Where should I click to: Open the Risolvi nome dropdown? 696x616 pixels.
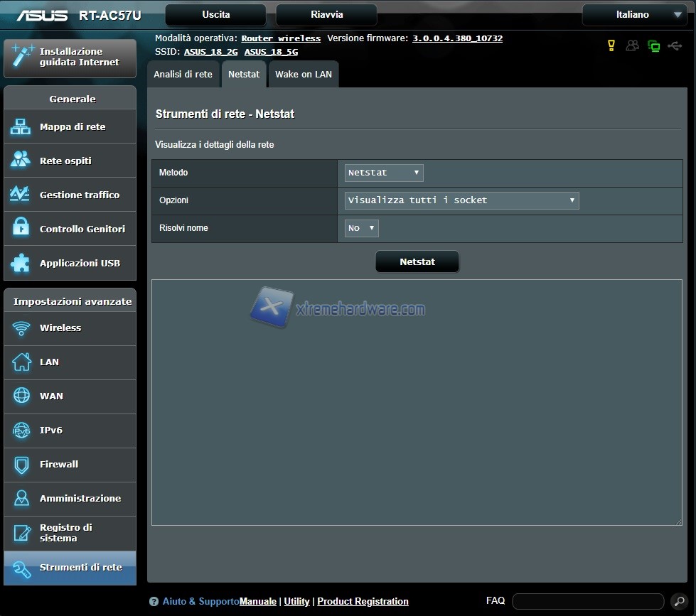coord(361,228)
